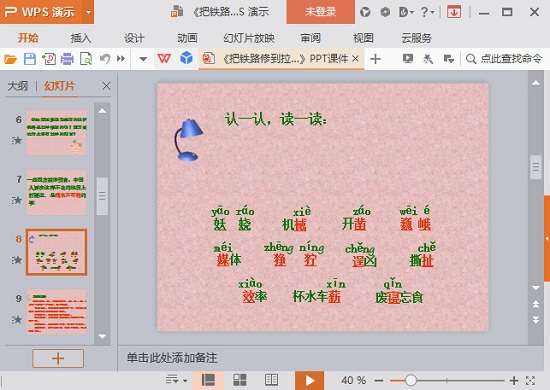Open the notes layout dropdown in status bar
Screen dimensions: 550x390
[x=176, y=380]
